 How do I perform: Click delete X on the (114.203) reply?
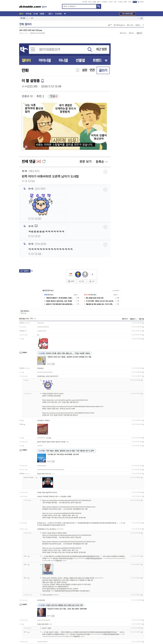(105, 245)
